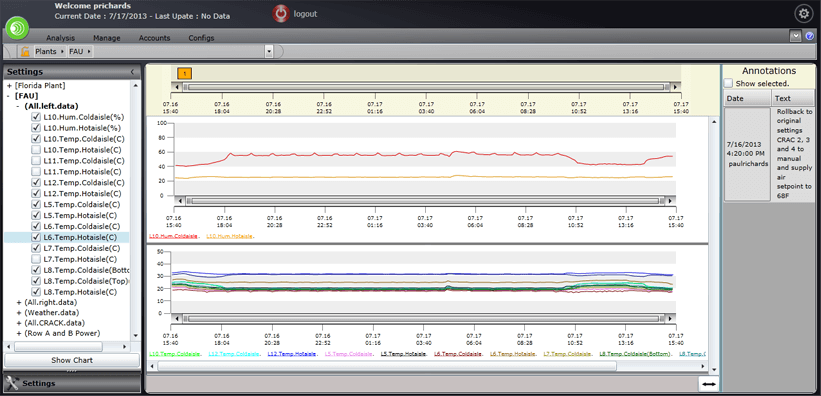Uncheck L12.Temp.Coldaisle(C) checkbox
Image resolution: width=821 pixels, height=396 pixels.
click(36, 183)
